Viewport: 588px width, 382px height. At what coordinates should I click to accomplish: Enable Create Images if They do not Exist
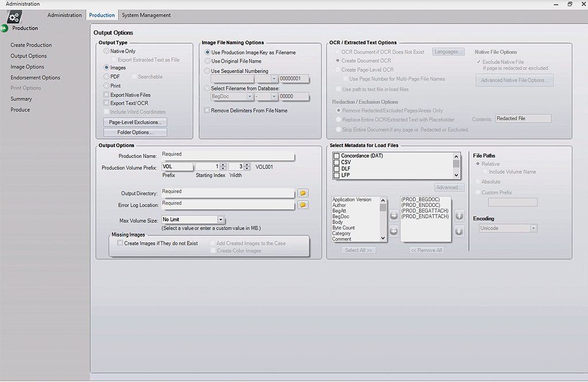(120, 243)
